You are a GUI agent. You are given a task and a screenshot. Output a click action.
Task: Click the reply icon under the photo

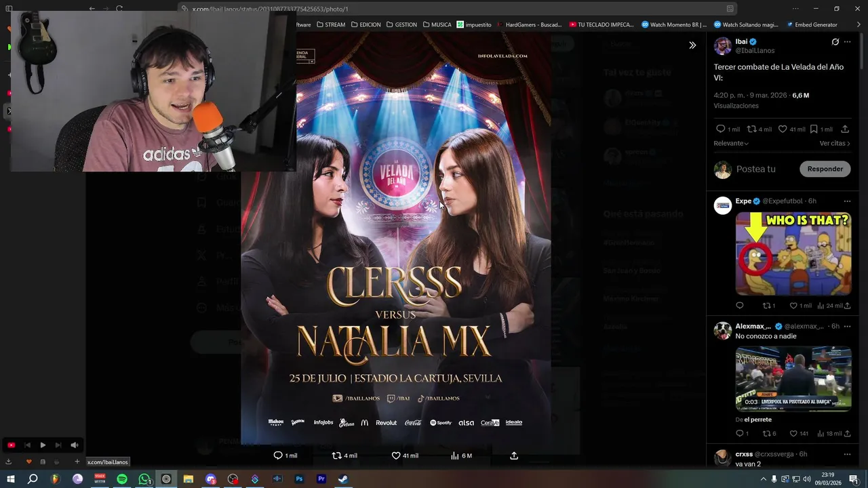point(278,455)
